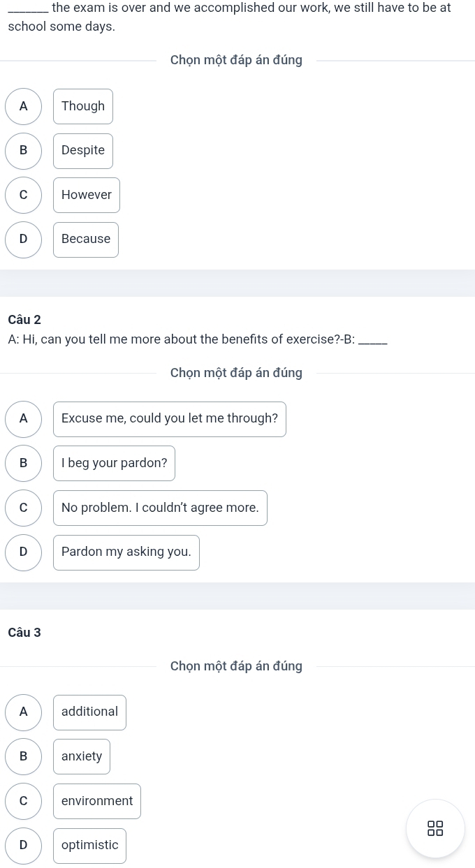475x868 pixels.
Task: Choose 'Pardon my asking you.' answer
Action: coord(126,552)
